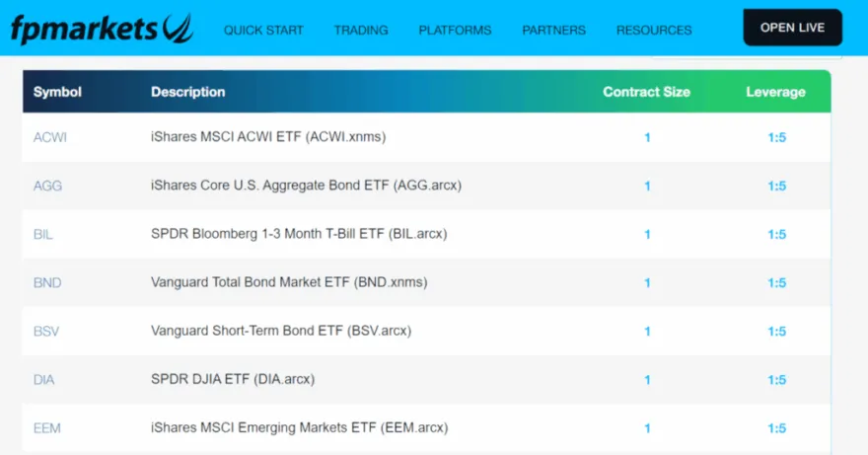
Task: Click the Contract Size column header
Action: pos(647,92)
